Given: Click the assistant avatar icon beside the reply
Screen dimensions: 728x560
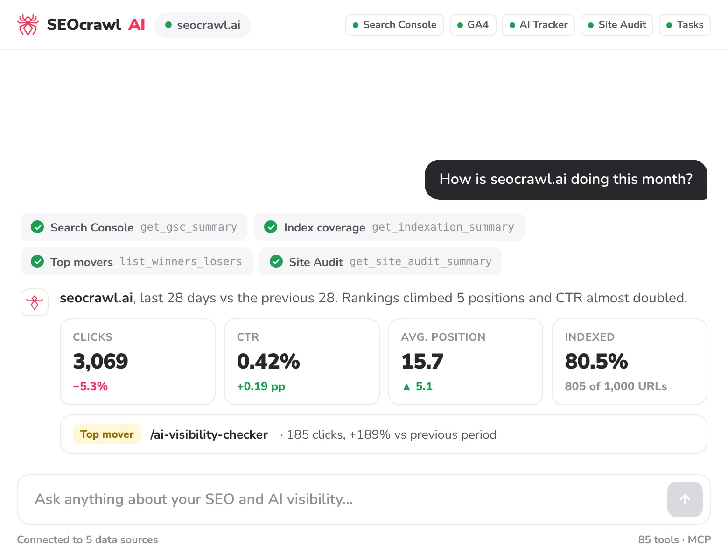Looking at the screenshot, I should coord(35,302).
